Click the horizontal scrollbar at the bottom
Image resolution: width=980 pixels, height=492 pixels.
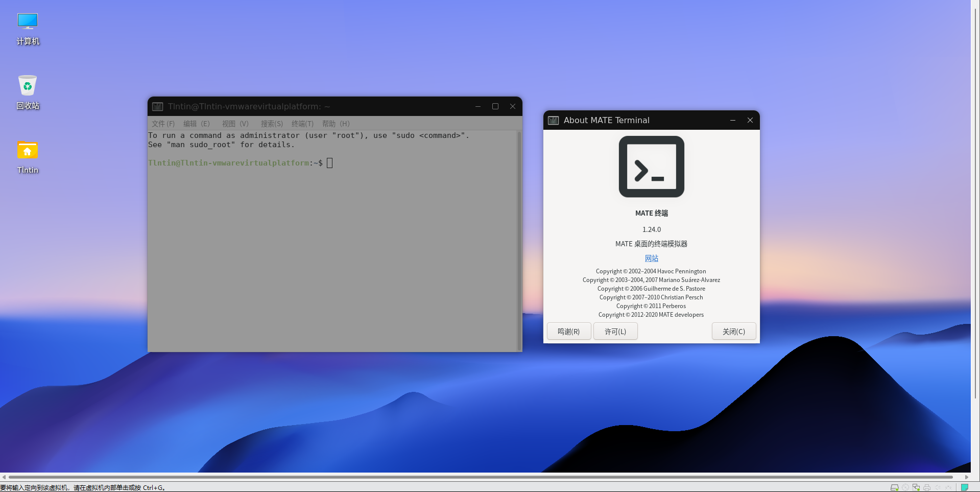[480, 477]
